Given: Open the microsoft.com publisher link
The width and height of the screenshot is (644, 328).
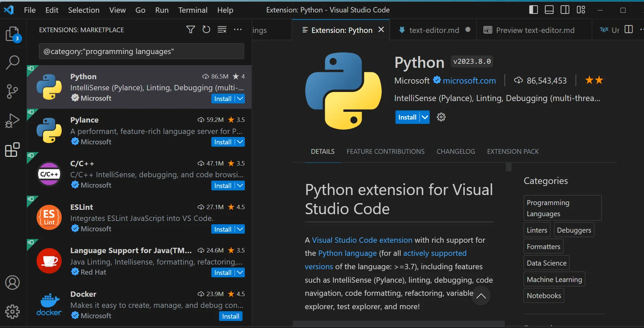Looking at the screenshot, I should coord(469,81).
